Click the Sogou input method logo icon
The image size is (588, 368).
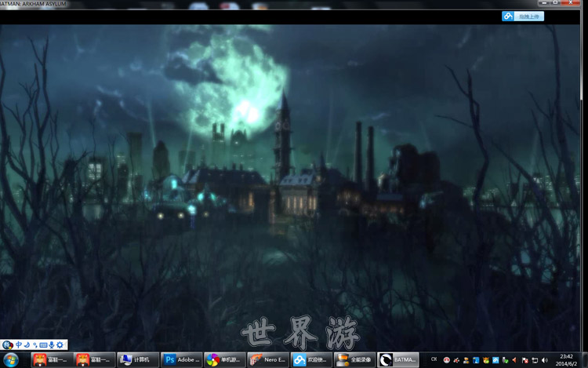(8, 344)
